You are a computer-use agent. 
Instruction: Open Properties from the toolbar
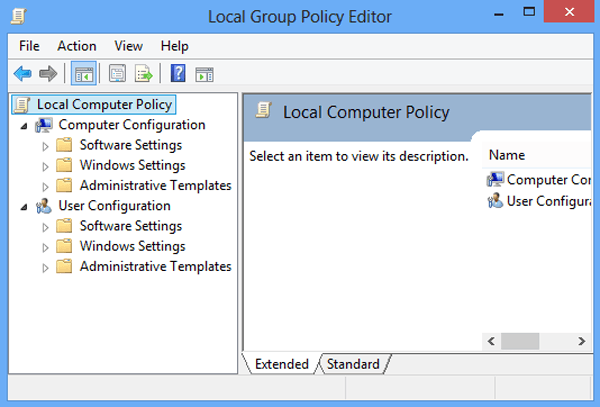[118, 73]
